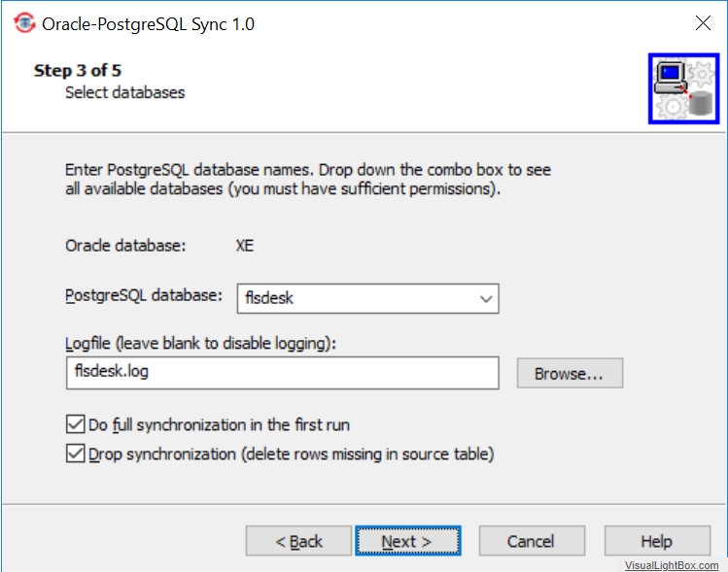728x572 pixels.
Task: Click the PostgreSQL database label
Action: coord(144,295)
